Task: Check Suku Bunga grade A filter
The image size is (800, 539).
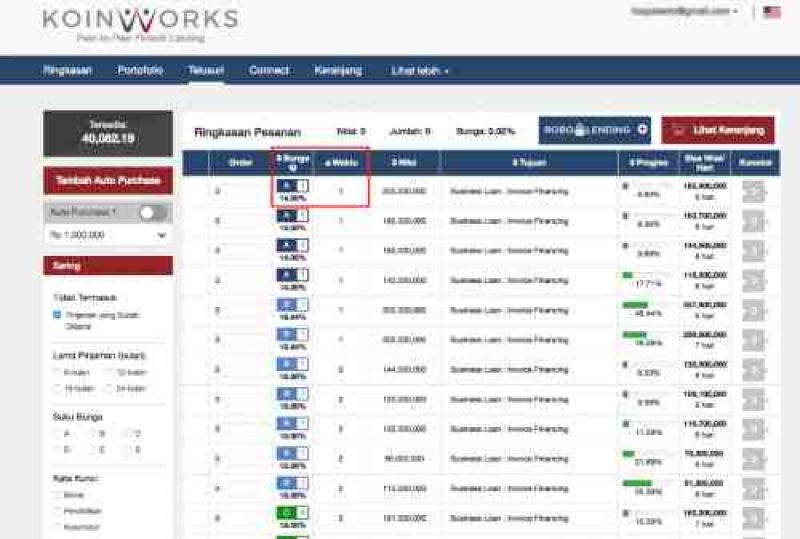Action: tap(57, 434)
